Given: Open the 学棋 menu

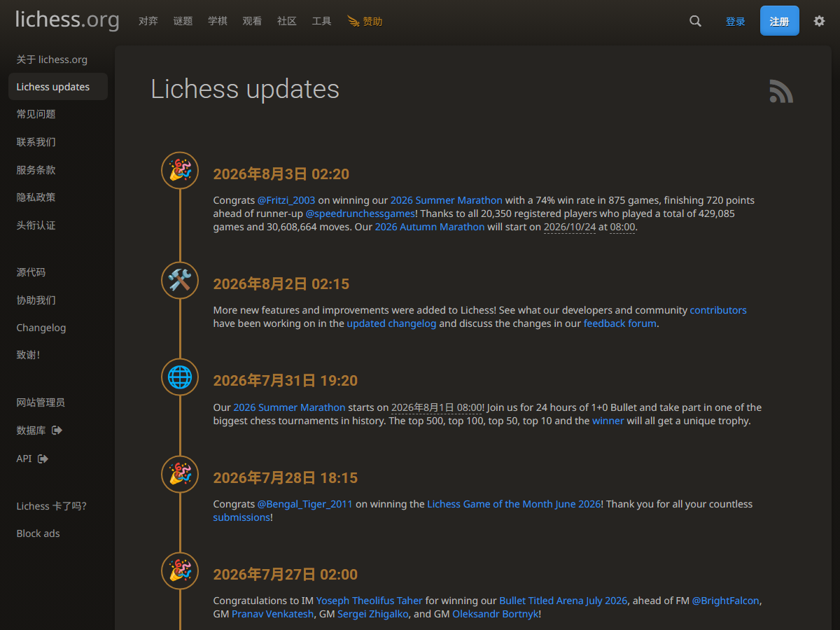Looking at the screenshot, I should (218, 21).
